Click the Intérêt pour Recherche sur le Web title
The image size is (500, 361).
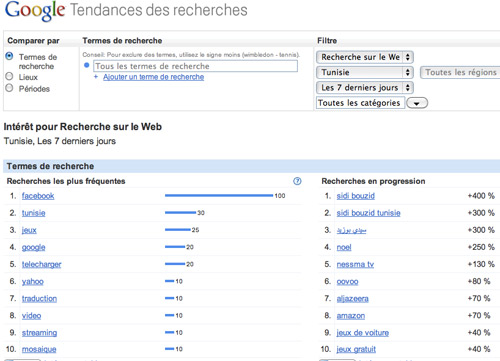83,127
